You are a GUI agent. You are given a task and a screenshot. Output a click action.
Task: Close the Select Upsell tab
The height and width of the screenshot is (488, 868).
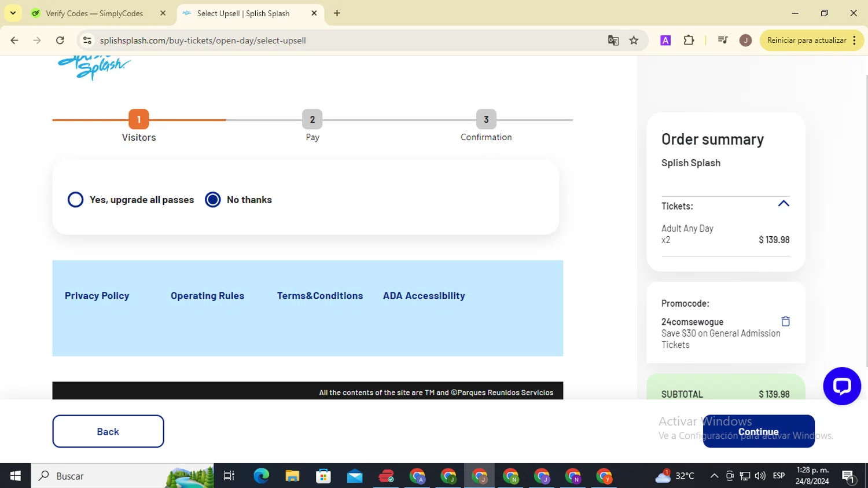[314, 13]
